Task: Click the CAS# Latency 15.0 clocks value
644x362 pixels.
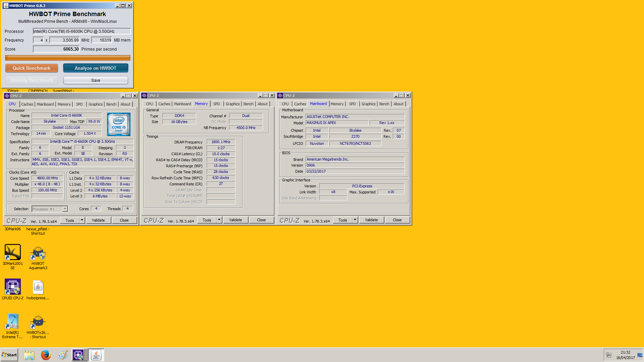Action: pos(221,154)
